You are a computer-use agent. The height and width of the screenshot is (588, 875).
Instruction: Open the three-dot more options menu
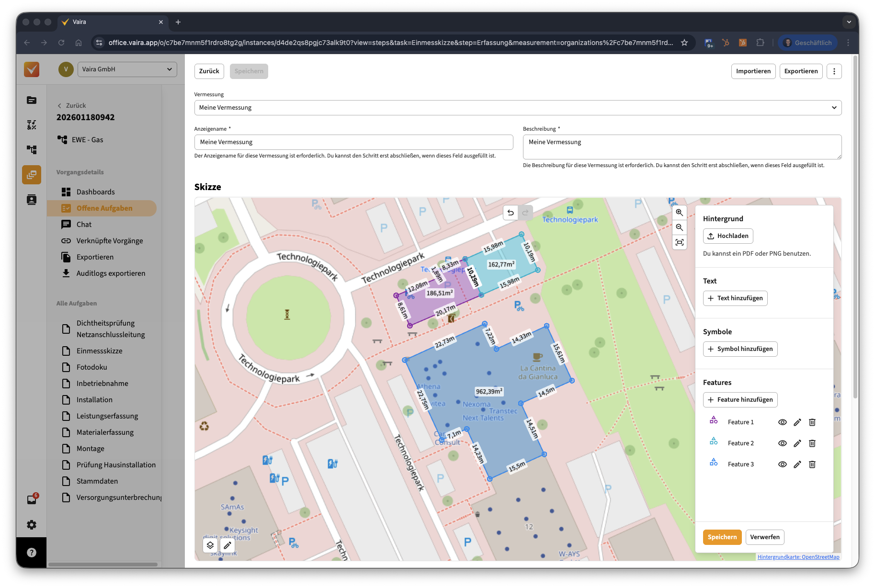(x=834, y=71)
